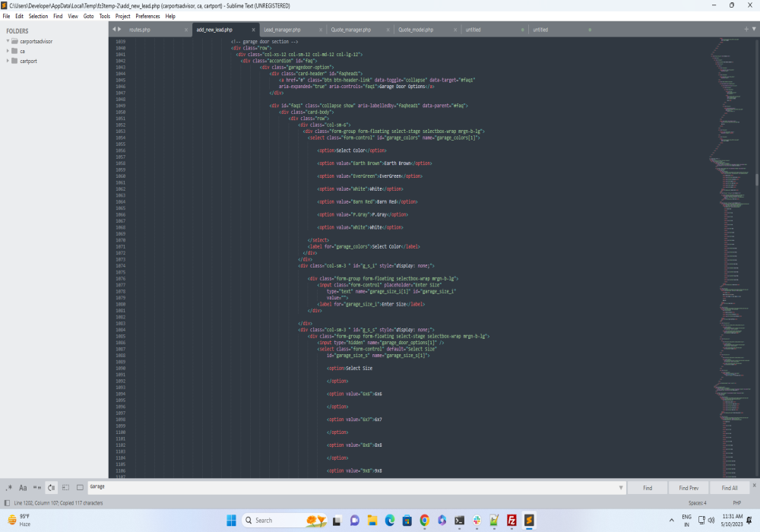Close the routes.php tab
The width and height of the screenshot is (760, 532).
(186, 30)
